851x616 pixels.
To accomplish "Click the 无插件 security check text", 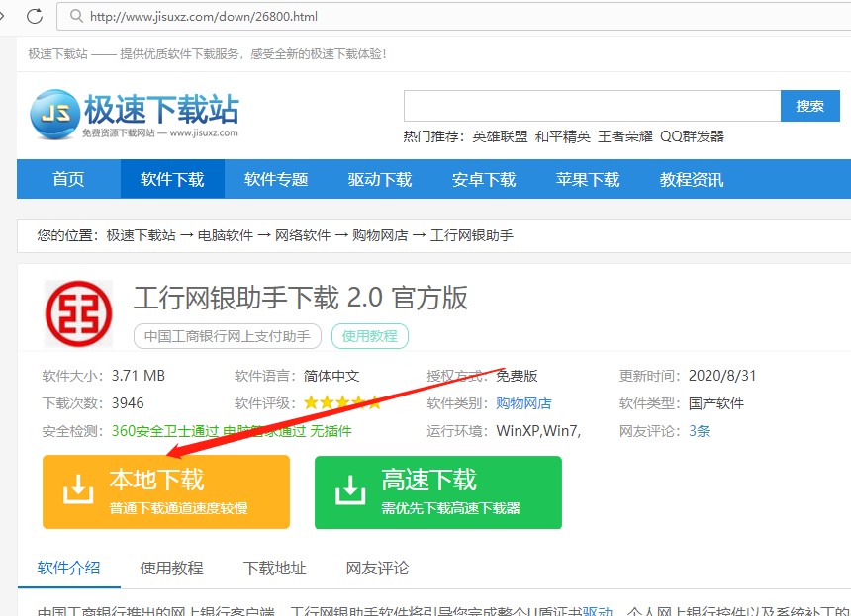I will [x=331, y=431].
